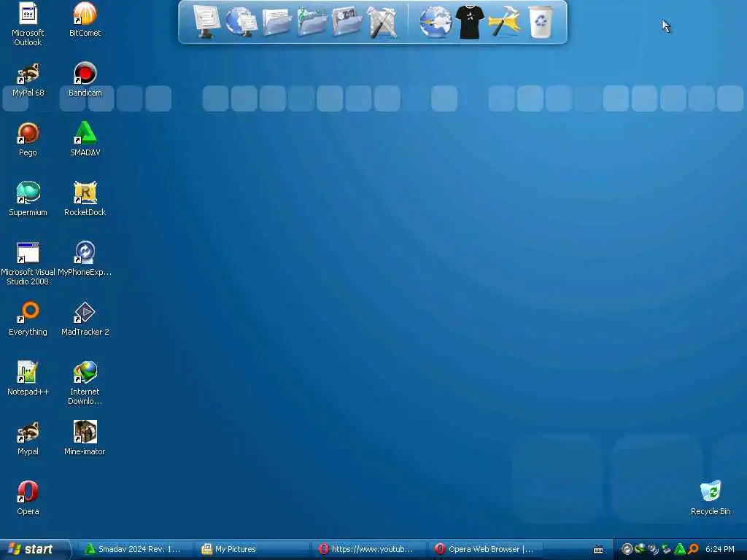This screenshot has width=747, height=560.
Task: Select the Recycle Bin on desktop
Action: (711, 498)
